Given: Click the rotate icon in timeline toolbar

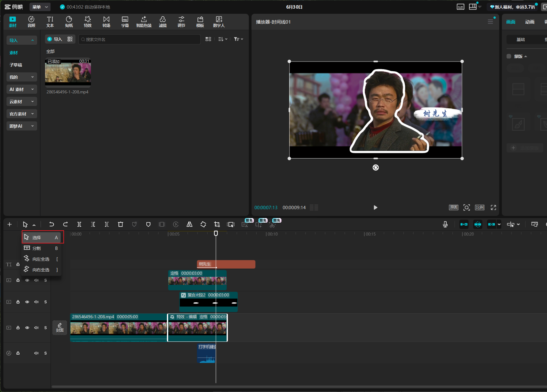Looking at the screenshot, I should [203, 224].
